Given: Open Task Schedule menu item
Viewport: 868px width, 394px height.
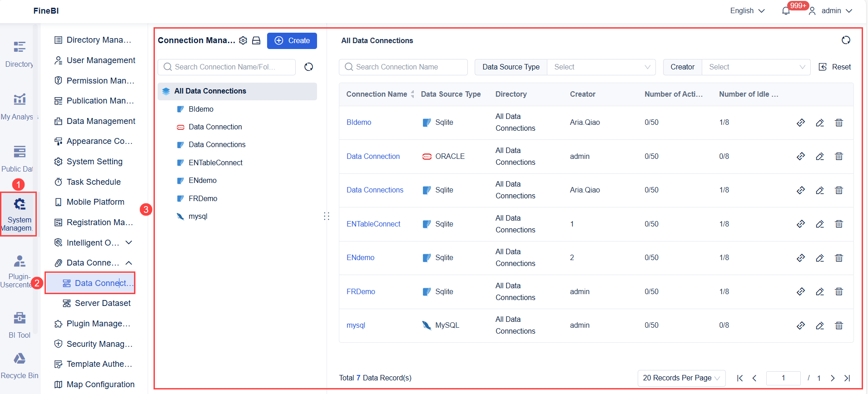Looking at the screenshot, I should click(88, 182).
